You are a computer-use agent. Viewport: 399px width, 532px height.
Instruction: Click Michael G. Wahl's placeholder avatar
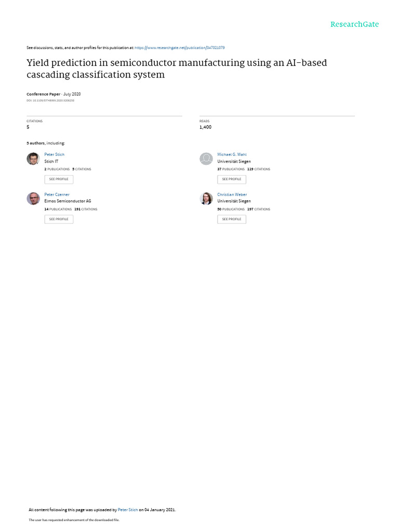[x=206, y=158]
